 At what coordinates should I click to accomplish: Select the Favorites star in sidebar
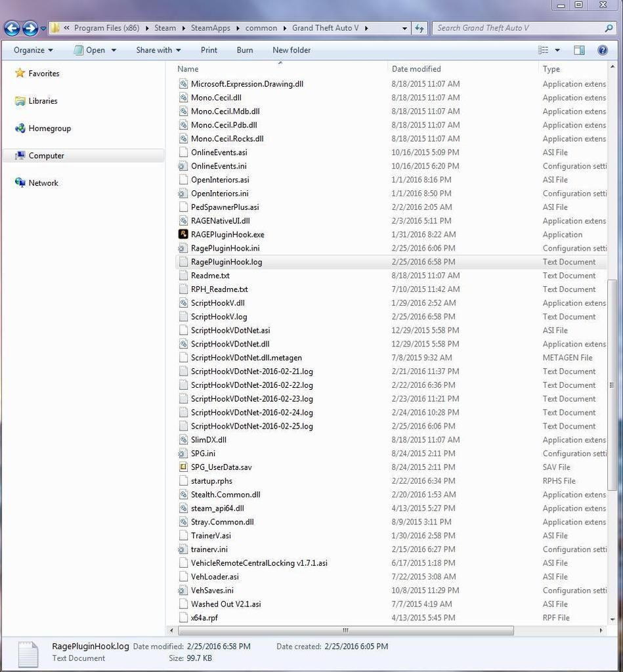pos(20,73)
